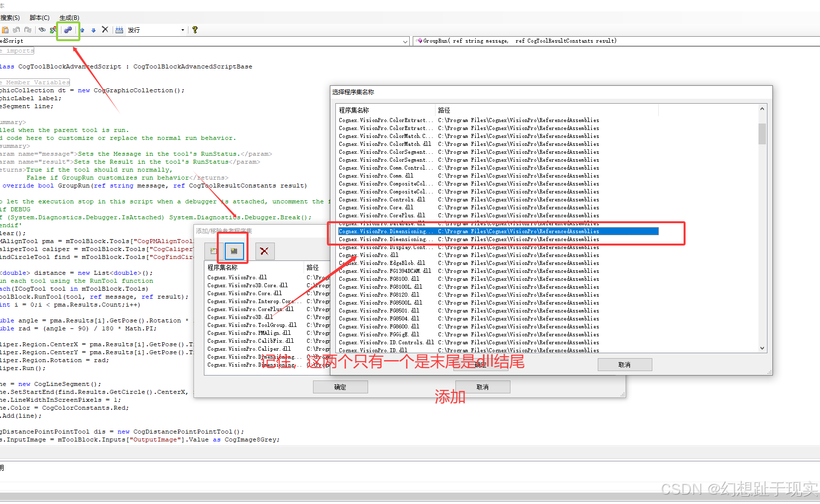Image resolution: width=820 pixels, height=504 pixels.
Task: Select Cognex.VisionPro.FG8501.dll row
Action: (498, 311)
